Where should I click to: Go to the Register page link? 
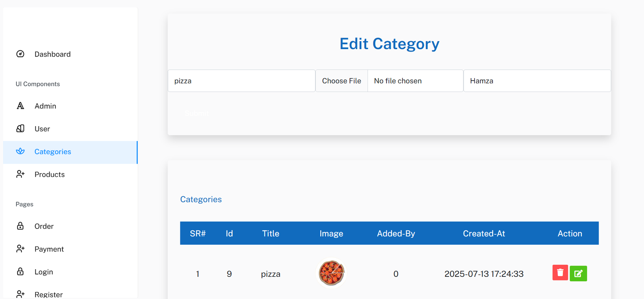(x=48, y=295)
